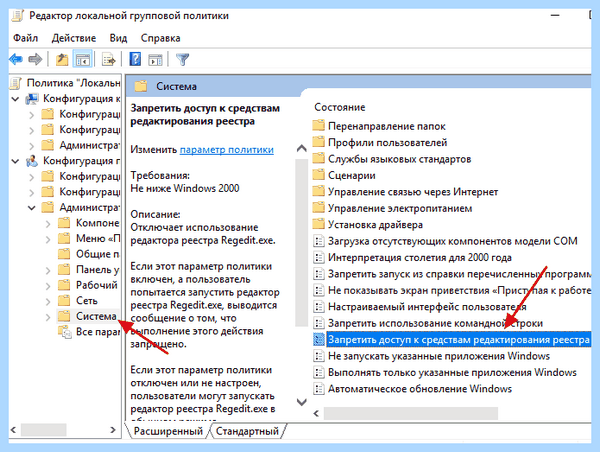Open the Службы языковых стандартов folder
Viewport: 600px width, 452px height.
[399, 159]
